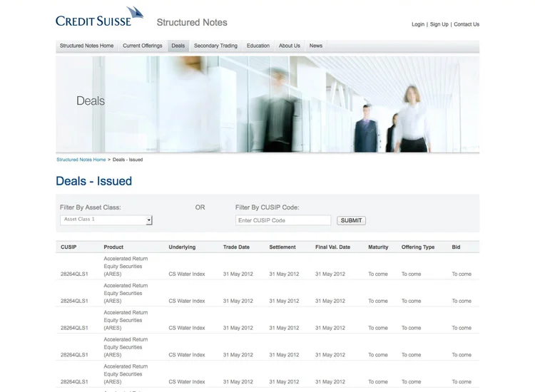Open the Current Offerings tab
Image resolution: width=535 pixels, height=392 pixels.
click(143, 46)
